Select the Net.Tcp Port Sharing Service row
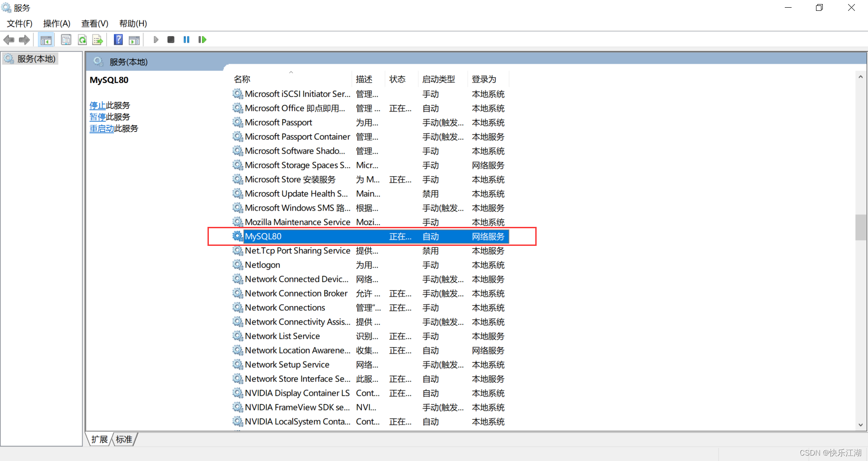Screen dimensions: 868x461 pyautogui.click(x=371, y=250)
